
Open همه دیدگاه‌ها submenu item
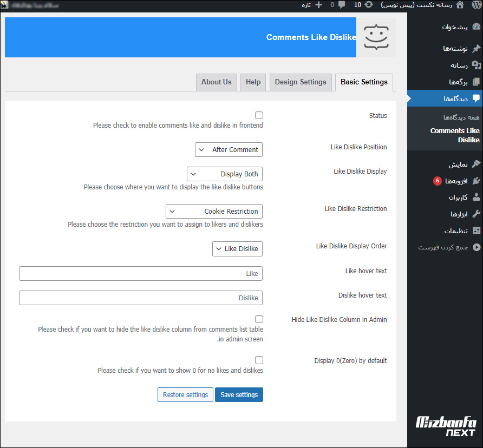[461, 117]
